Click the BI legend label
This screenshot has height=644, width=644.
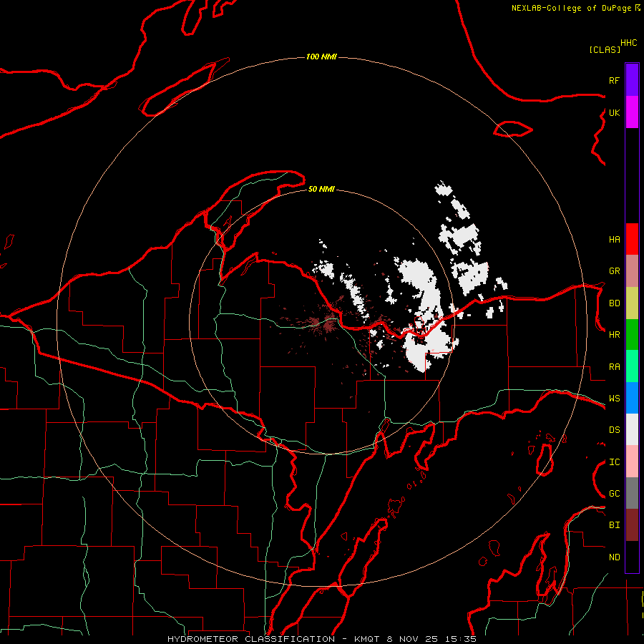coord(614,525)
